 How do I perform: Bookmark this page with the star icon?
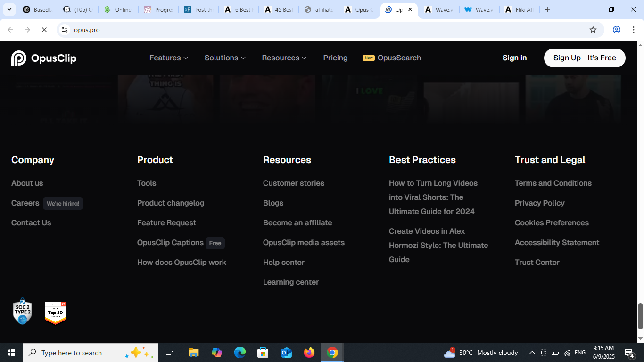[593, 30]
